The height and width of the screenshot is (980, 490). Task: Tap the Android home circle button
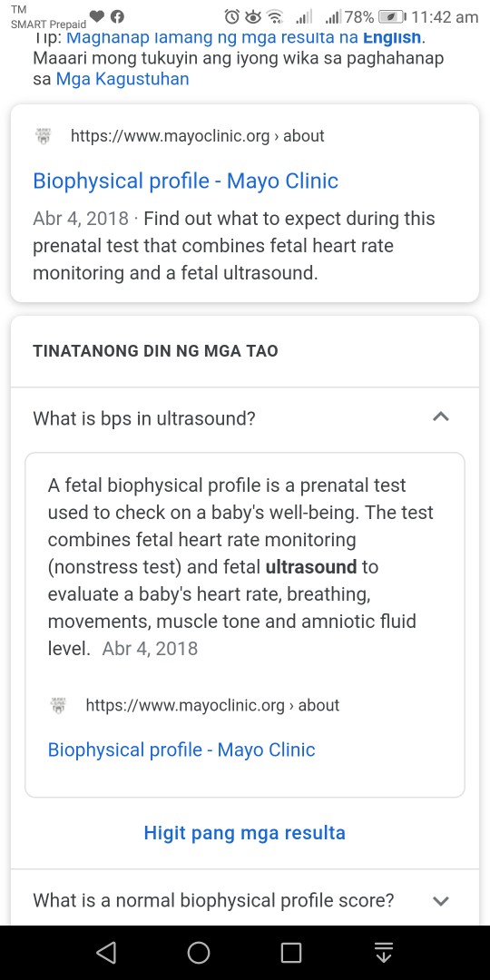pyautogui.click(x=199, y=953)
